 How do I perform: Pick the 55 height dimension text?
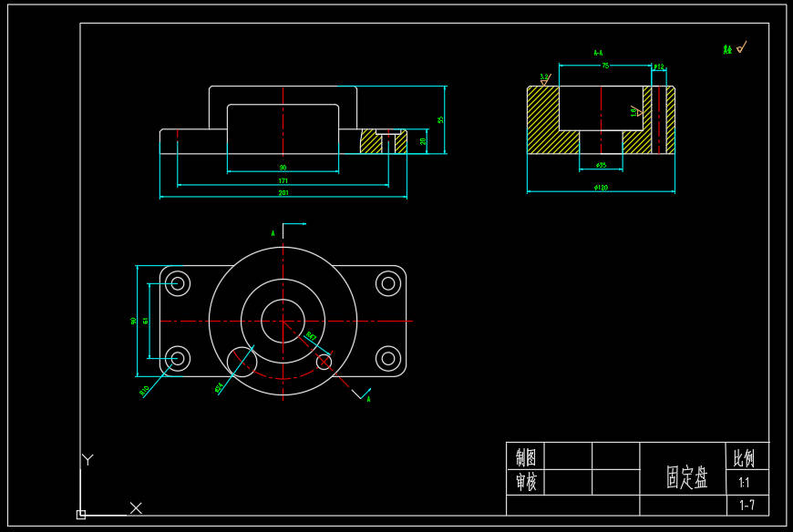(x=440, y=119)
